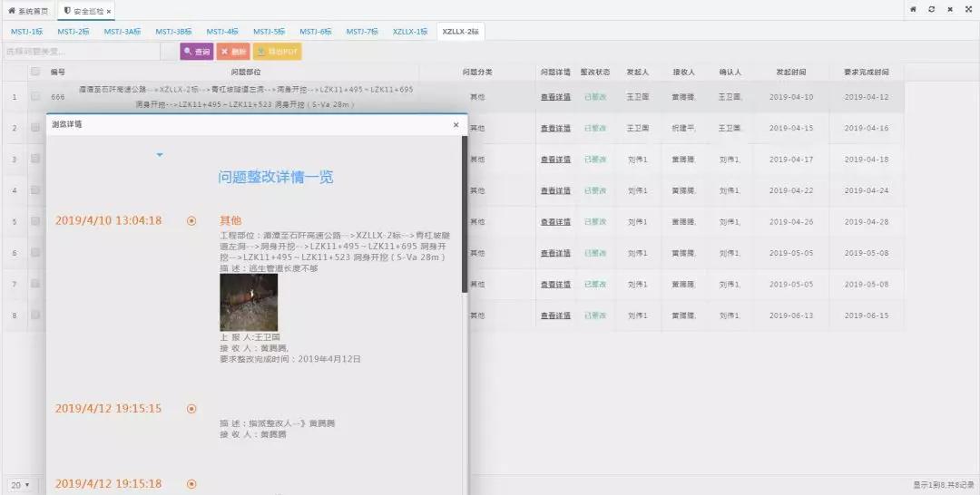Click the record count text at bottom right

943,485
